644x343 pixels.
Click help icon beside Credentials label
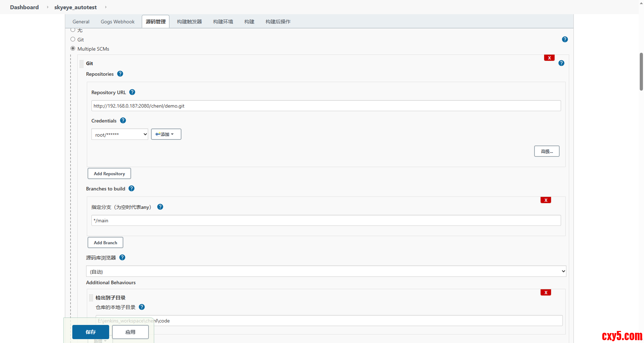(x=123, y=121)
